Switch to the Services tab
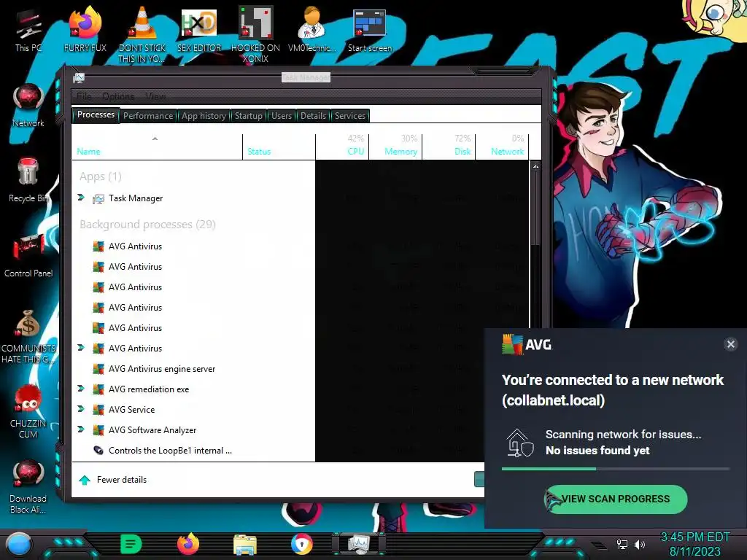This screenshot has width=747, height=560. tap(349, 116)
